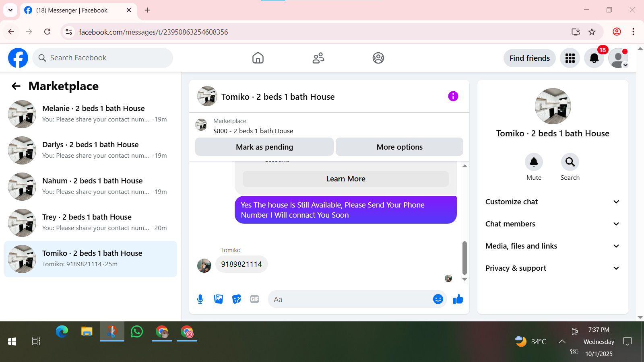Open the Windows Start menu

tap(12, 341)
